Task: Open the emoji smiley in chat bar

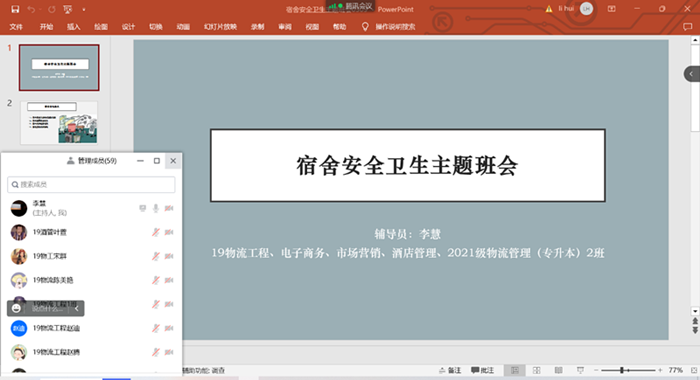Action: [17, 308]
